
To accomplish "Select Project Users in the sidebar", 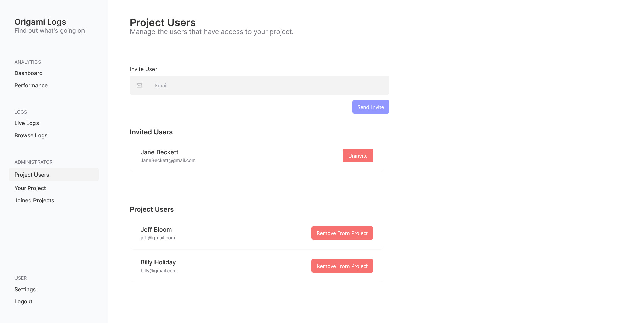I will (x=54, y=175).
